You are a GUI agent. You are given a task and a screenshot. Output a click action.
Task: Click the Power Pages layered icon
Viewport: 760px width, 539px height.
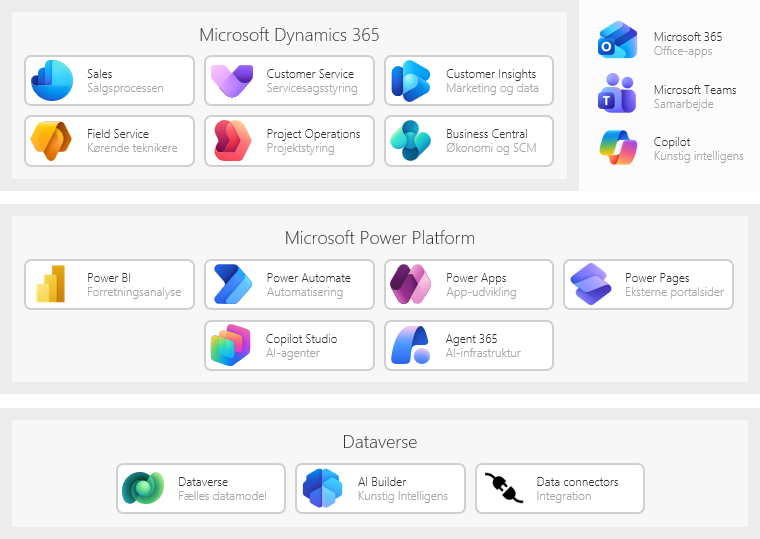(x=591, y=284)
